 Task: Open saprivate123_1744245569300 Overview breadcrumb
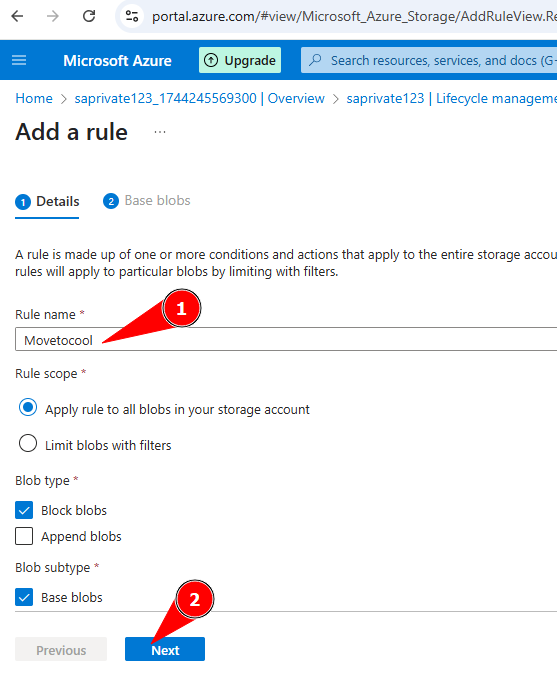pos(199,99)
